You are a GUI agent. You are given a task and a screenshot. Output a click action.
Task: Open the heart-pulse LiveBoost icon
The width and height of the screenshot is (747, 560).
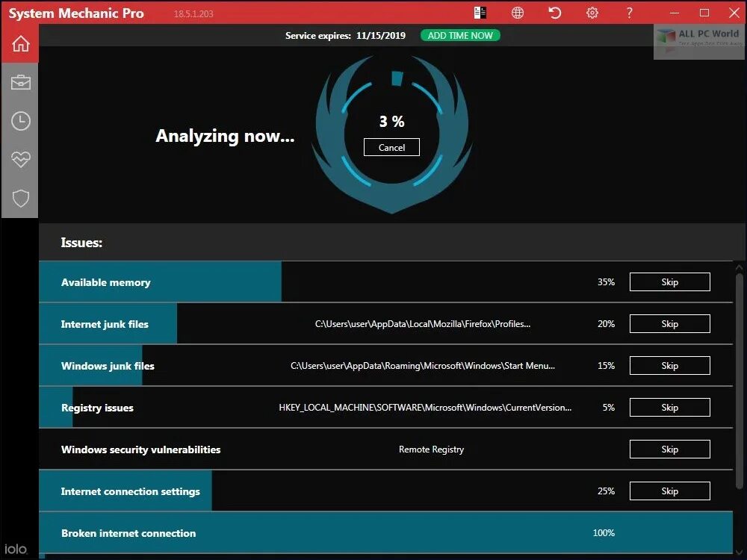click(x=20, y=159)
